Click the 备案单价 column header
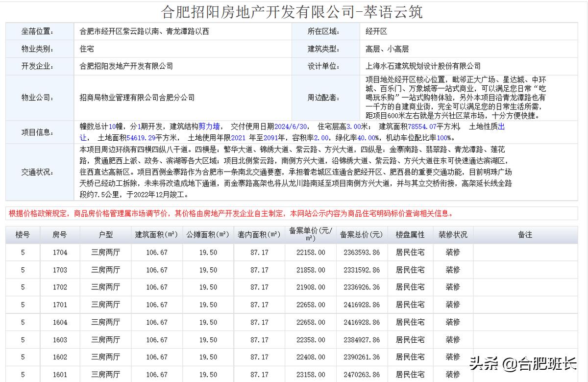The image size is (588, 382). pos(310,235)
